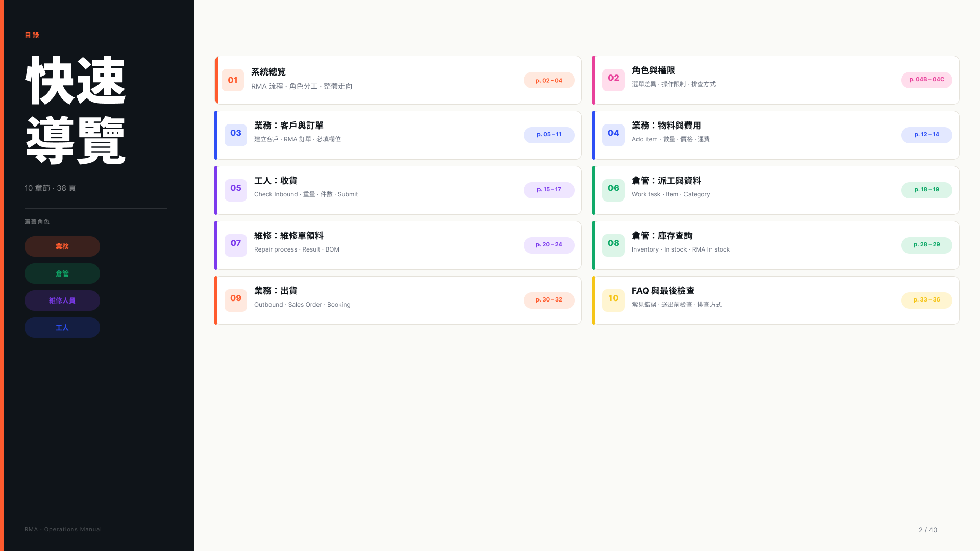Select the 工人 role pill
This screenshot has height=551, width=980.
(62, 328)
